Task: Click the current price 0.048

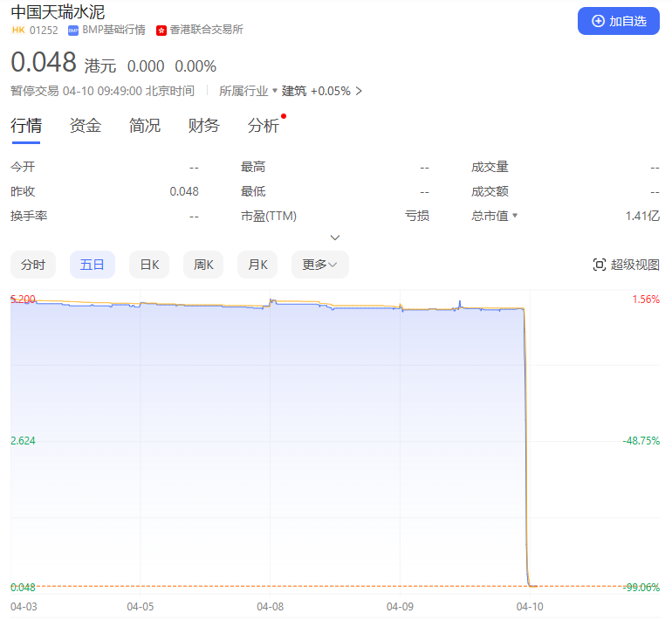Action: point(44,62)
